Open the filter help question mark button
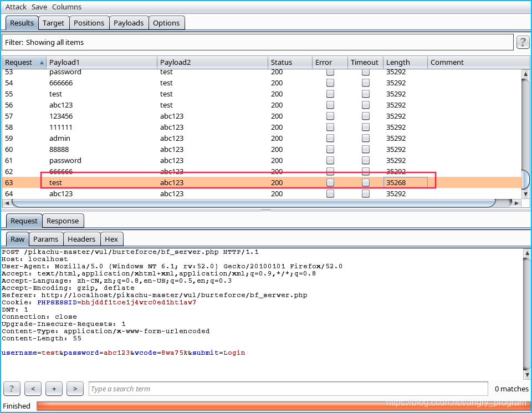Viewport: 532px width, 413px height. click(x=523, y=43)
